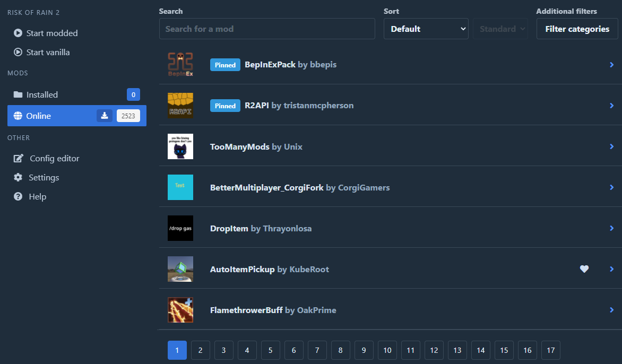Screen dimensions: 622x364
Task: Click the TooManyMods by Unix title
Action: click(x=256, y=146)
